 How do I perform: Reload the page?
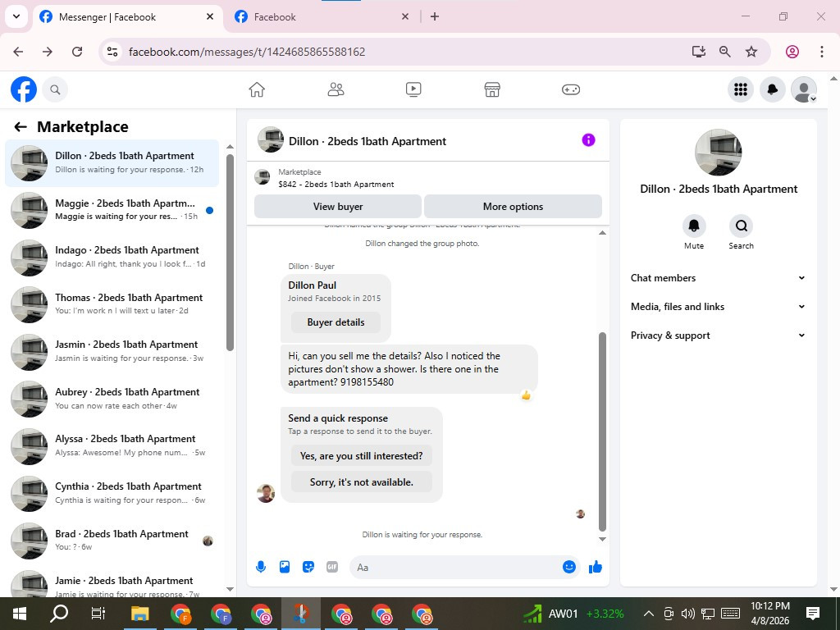[x=77, y=52]
